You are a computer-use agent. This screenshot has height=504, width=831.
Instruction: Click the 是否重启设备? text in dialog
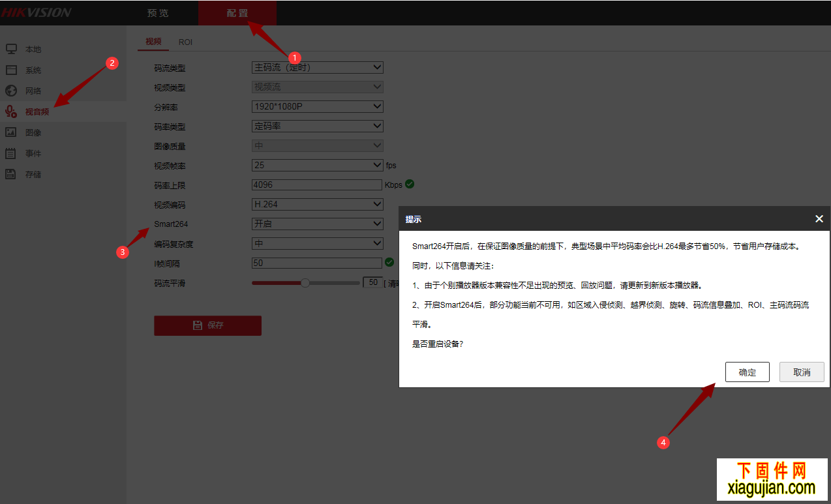[438, 344]
